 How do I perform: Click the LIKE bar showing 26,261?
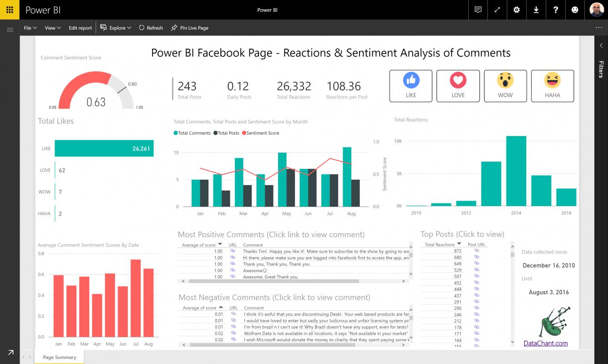[104, 148]
